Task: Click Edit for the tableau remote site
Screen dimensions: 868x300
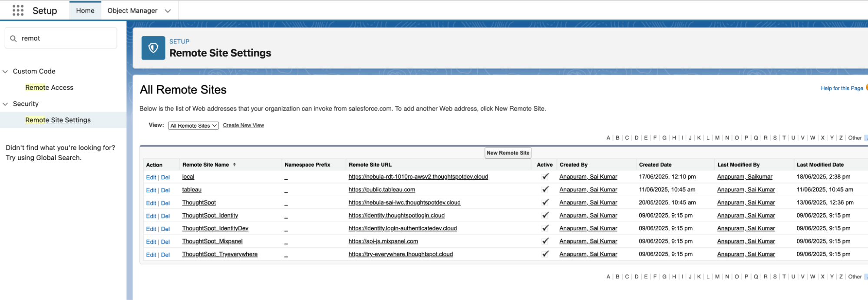Action: coord(151,190)
